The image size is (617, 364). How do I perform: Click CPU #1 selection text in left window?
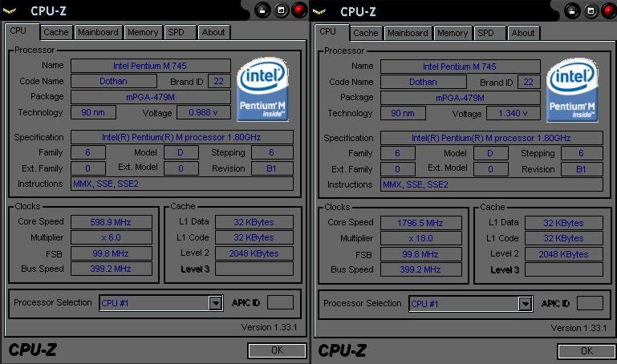[x=115, y=303]
